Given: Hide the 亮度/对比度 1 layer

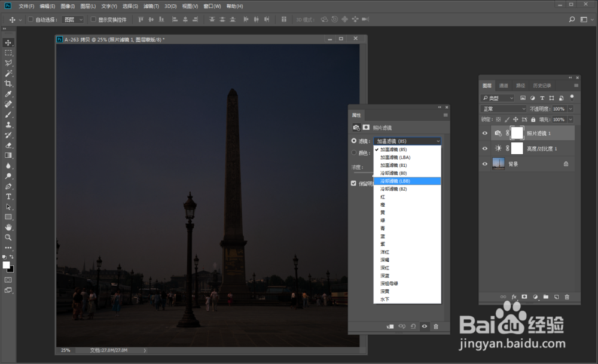Looking at the screenshot, I should (x=485, y=149).
